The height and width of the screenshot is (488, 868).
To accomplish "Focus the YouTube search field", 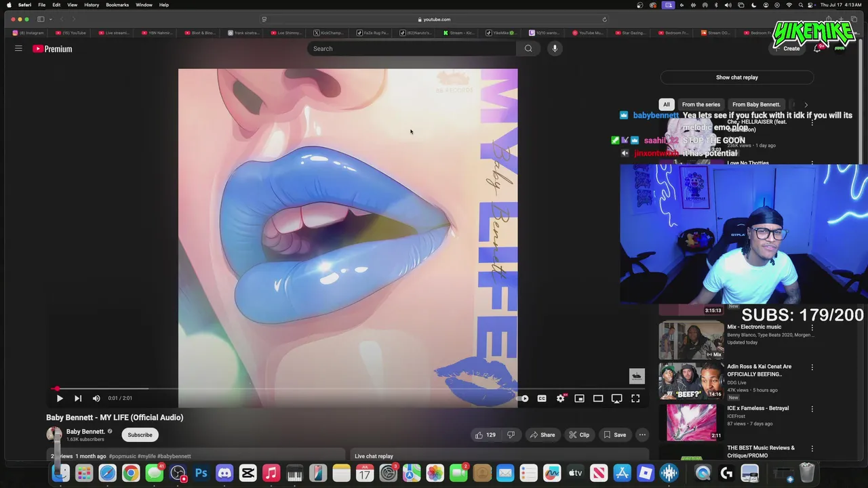I will point(412,49).
